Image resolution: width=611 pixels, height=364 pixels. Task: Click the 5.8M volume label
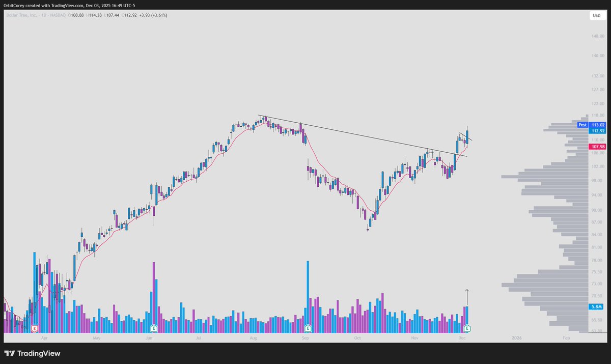pos(596,307)
